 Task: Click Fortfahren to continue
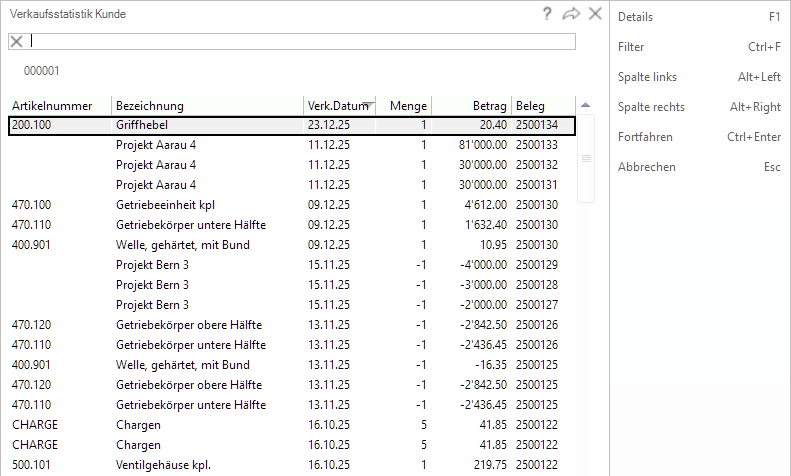(645, 137)
